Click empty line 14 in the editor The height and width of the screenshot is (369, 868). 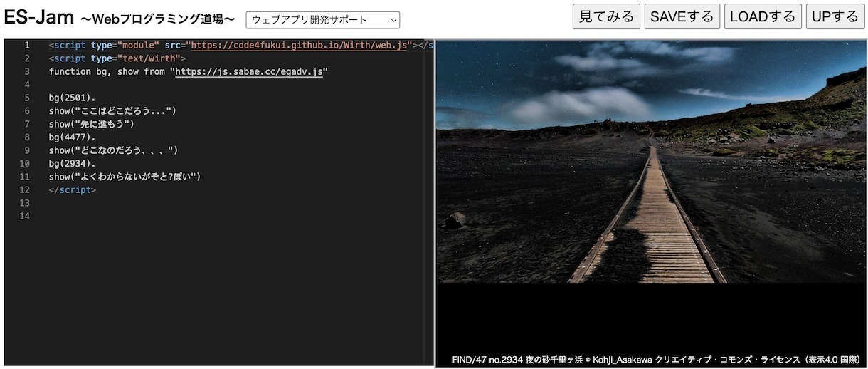[213, 216]
